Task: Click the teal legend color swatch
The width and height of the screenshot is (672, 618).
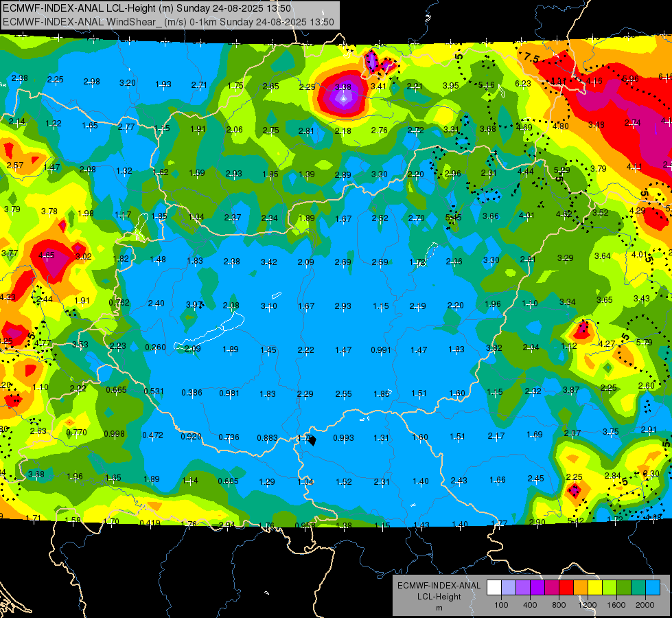Action: pyautogui.click(x=638, y=588)
